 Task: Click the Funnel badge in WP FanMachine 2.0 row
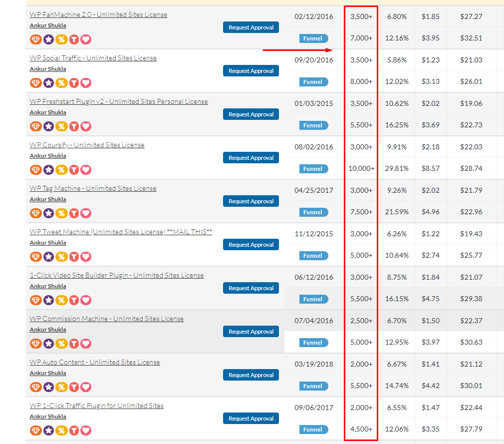point(313,38)
